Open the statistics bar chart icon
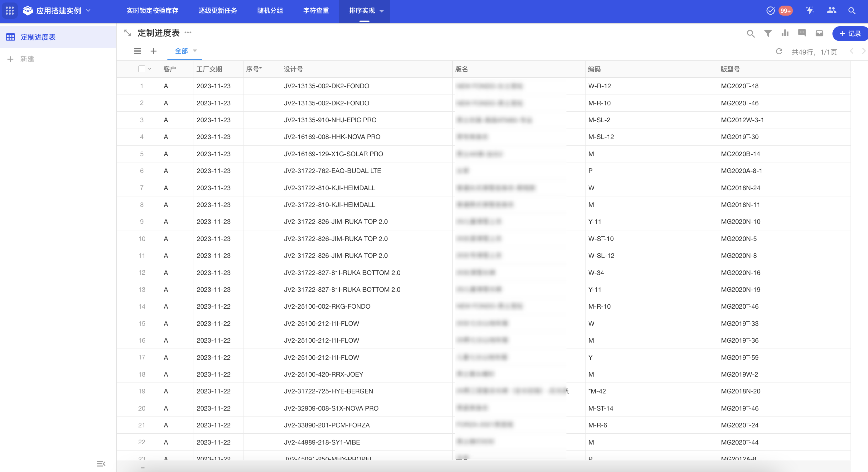Image resolution: width=868 pixels, height=472 pixels. tap(785, 33)
